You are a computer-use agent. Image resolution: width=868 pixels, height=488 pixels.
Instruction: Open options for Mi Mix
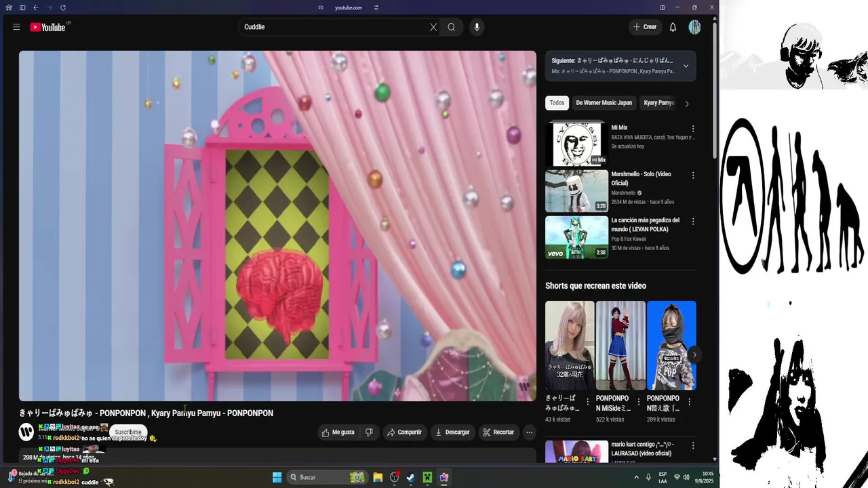[693, 129]
